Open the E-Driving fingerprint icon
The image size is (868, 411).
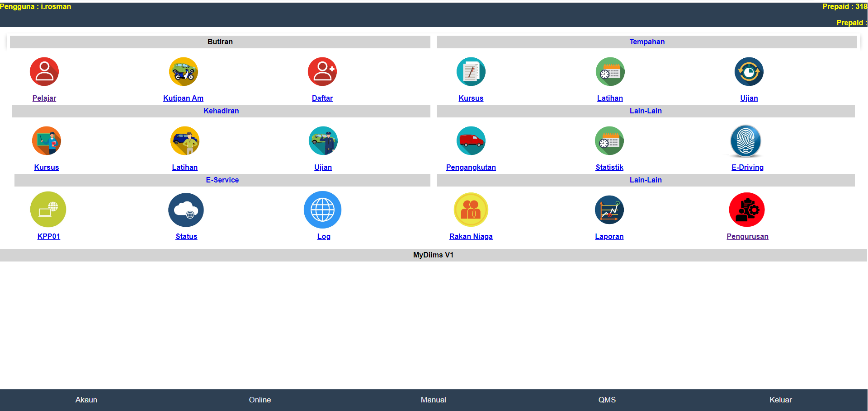(745, 141)
